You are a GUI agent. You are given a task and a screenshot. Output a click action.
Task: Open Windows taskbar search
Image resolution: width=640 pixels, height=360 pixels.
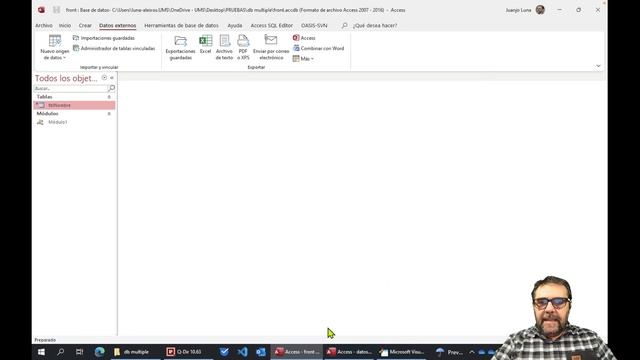[60, 351]
